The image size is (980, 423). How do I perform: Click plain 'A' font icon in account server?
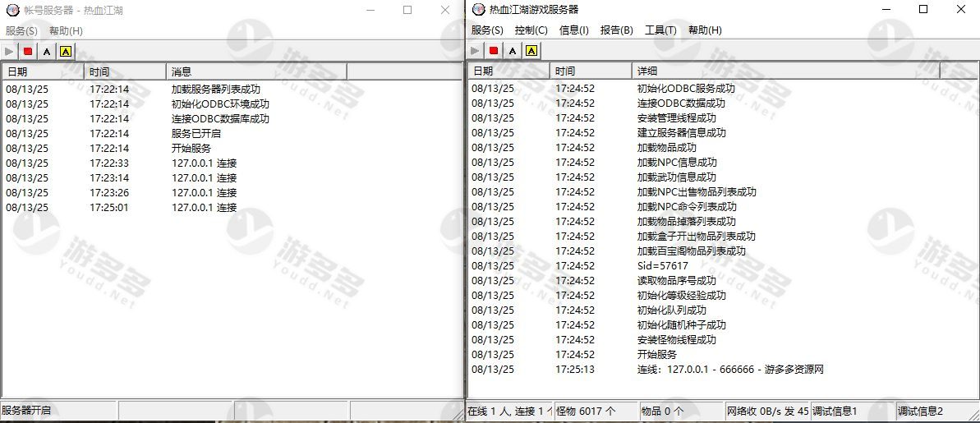tap(47, 51)
